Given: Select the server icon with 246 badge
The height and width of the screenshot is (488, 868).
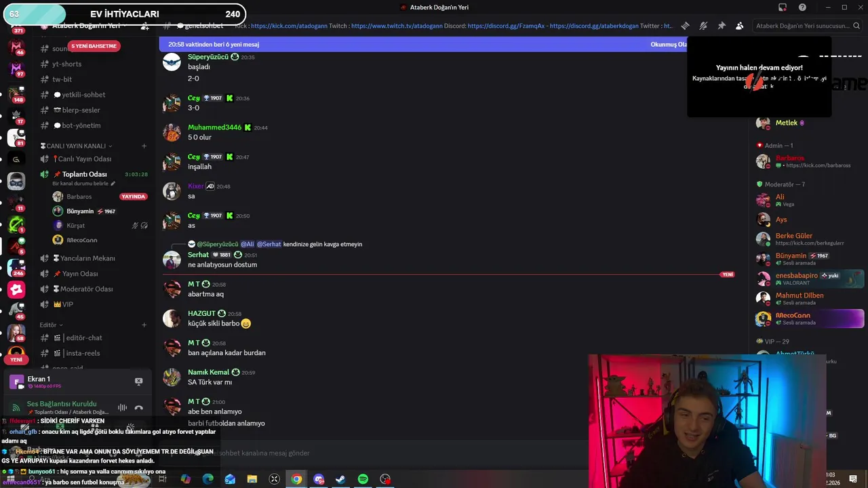Looking at the screenshot, I should 16,267.
